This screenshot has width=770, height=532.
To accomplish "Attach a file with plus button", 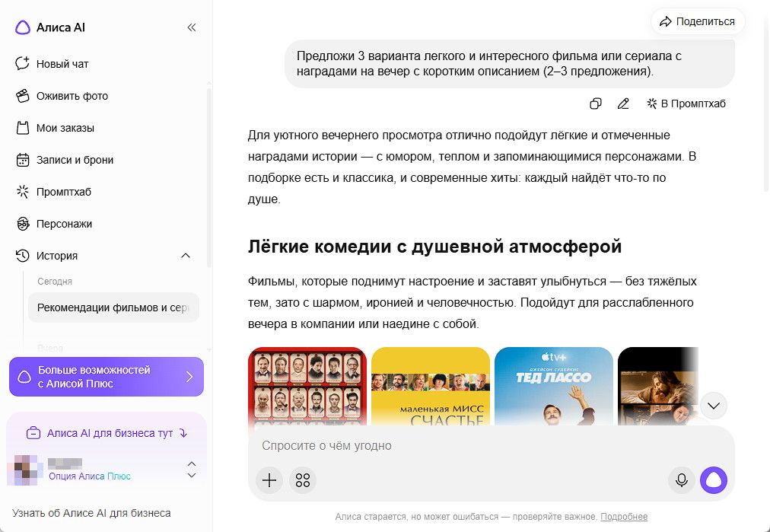I will [x=269, y=480].
